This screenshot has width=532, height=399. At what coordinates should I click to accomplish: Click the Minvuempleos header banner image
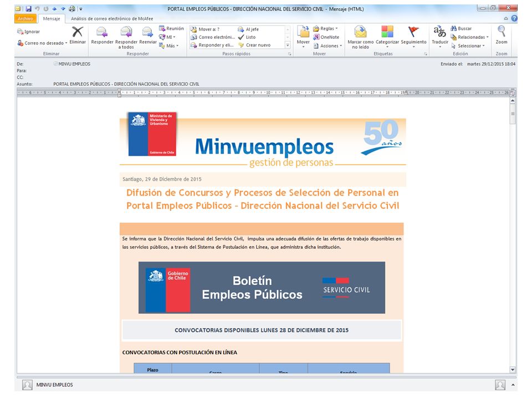[x=263, y=139]
